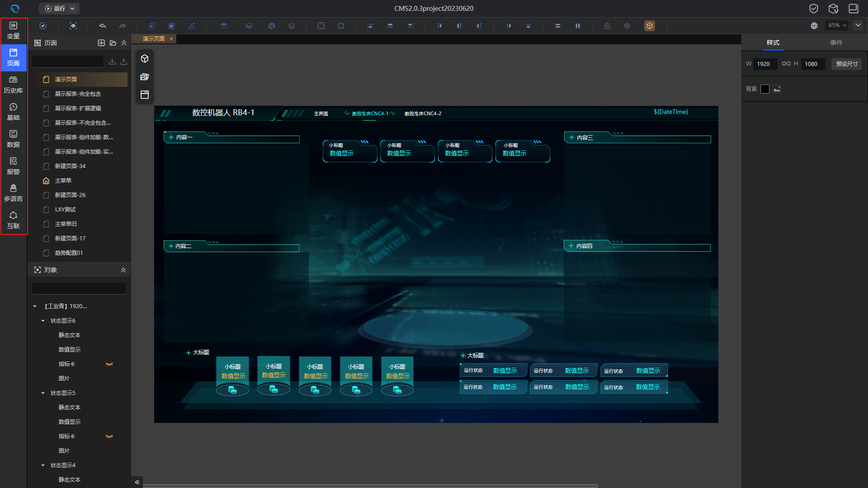Open the image gallery tool in floating toolbar
868x488 pixels.
(x=145, y=77)
